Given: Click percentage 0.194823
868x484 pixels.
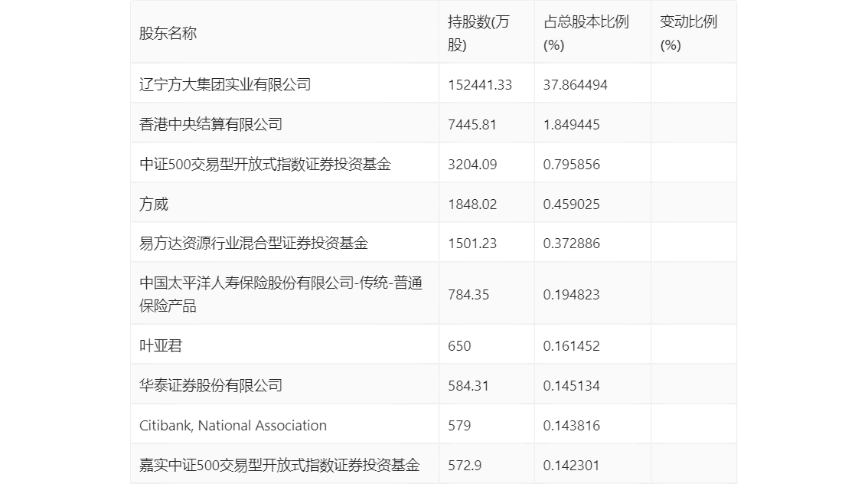Looking at the screenshot, I should pos(571,295).
